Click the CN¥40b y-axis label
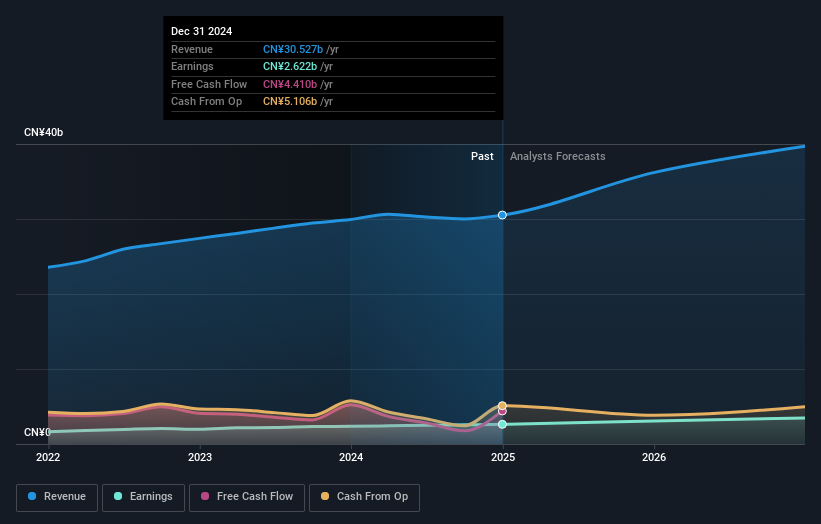This screenshot has width=821, height=524. 43,132
